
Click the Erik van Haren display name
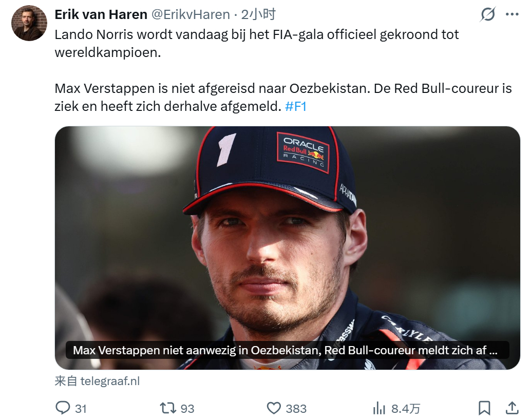click(101, 14)
